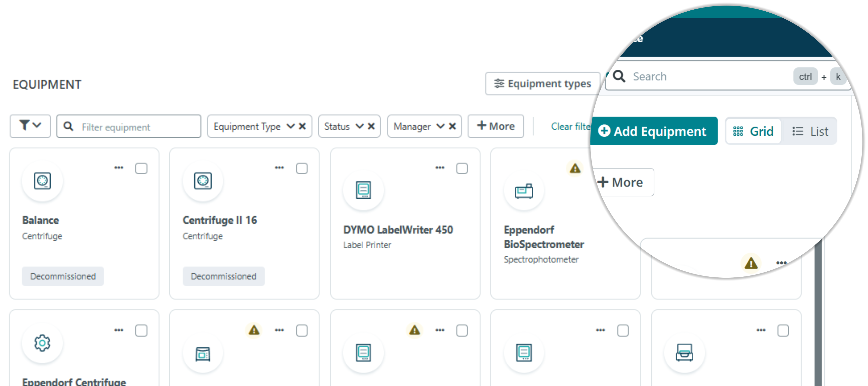Screen dimensions: 868x386
Task: Select the Balance card checkbox
Action: [x=141, y=168]
